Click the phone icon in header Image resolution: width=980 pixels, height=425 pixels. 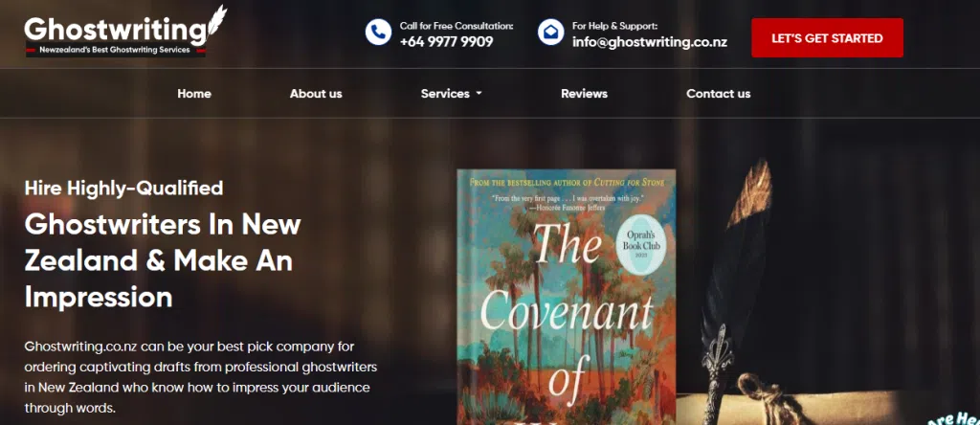[378, 32]
